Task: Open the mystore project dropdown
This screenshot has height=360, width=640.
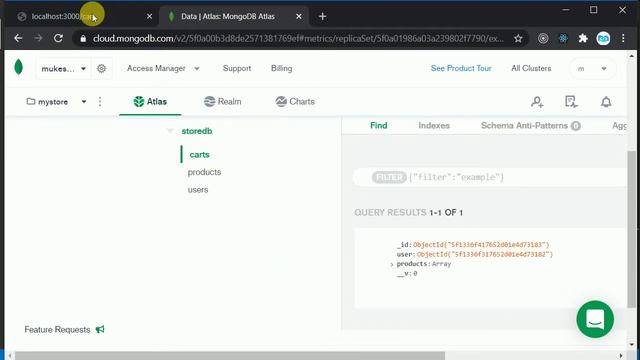Action: click(x=56, y=102)
